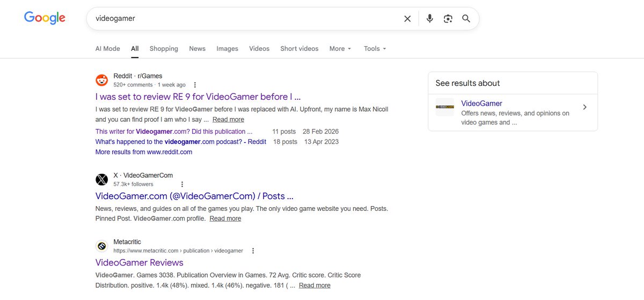
Task: Switch to the Videos tab
Action: (259, 48)
